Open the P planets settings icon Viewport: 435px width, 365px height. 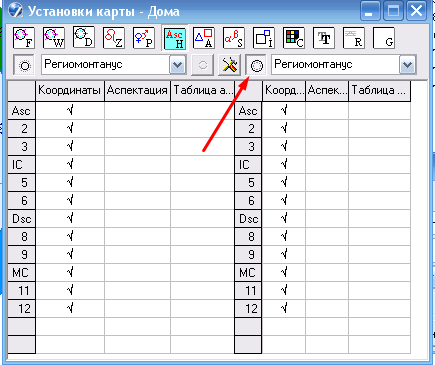click(x=144, y=38)
